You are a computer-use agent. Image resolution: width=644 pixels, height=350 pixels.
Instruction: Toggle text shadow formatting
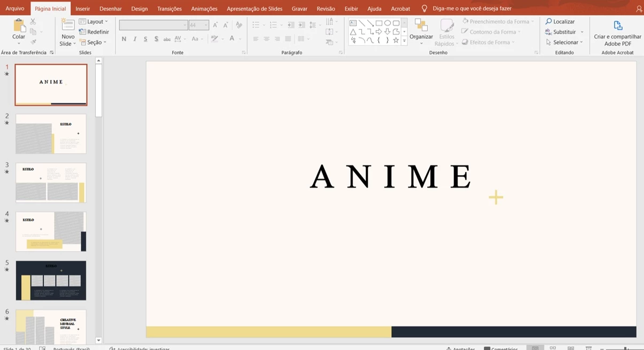(156, 39)
